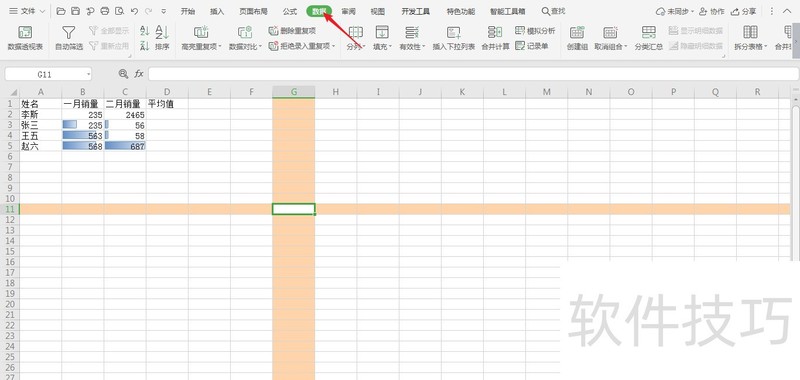The image size is (800, 380).
Task: Open the 文件 file menu
Action: pos(27,11)
